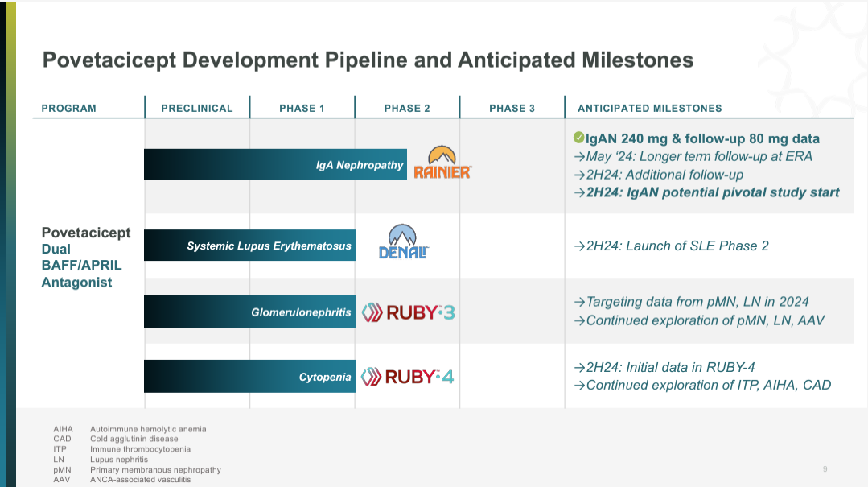Select the Launch of SLE Phase 2 milestone

point(671,246)
